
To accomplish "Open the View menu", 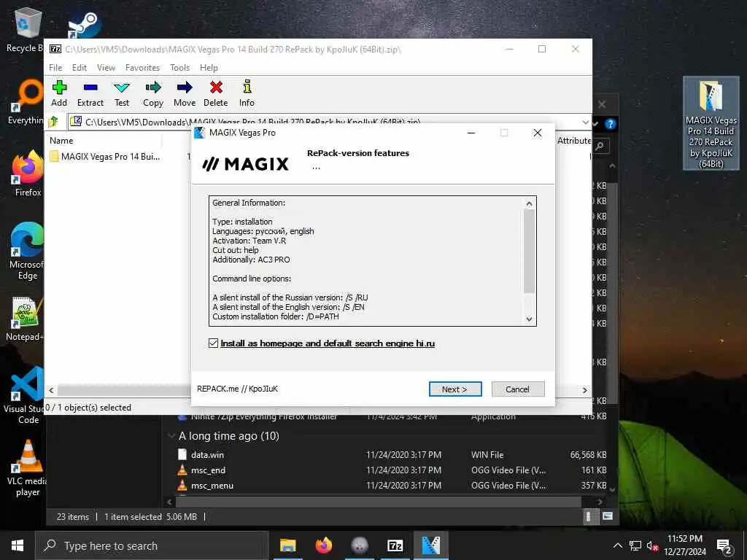I will (x=106, y=68).
